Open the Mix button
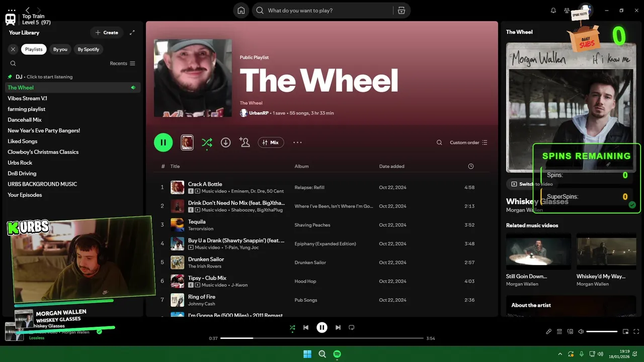Image resolution: width=644 pixels, height=362 pixels. click(271, 143)
